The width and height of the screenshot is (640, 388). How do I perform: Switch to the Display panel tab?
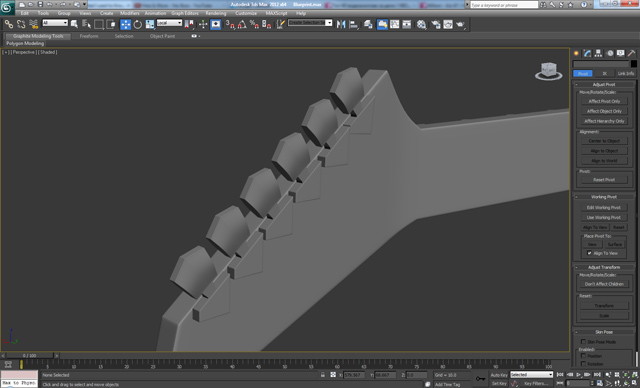(x=620, y=53)
